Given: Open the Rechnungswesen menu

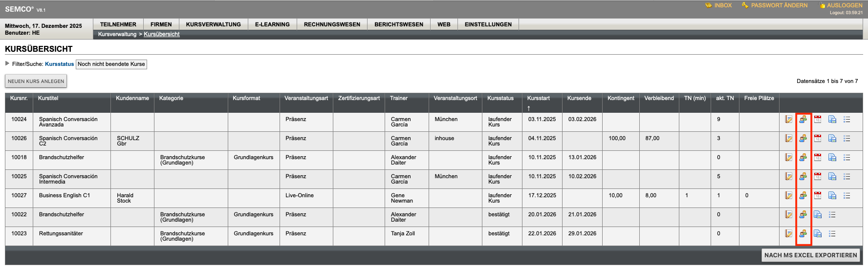Looking at the screenshot, I should pyautogui.click(x=332, y=24).
